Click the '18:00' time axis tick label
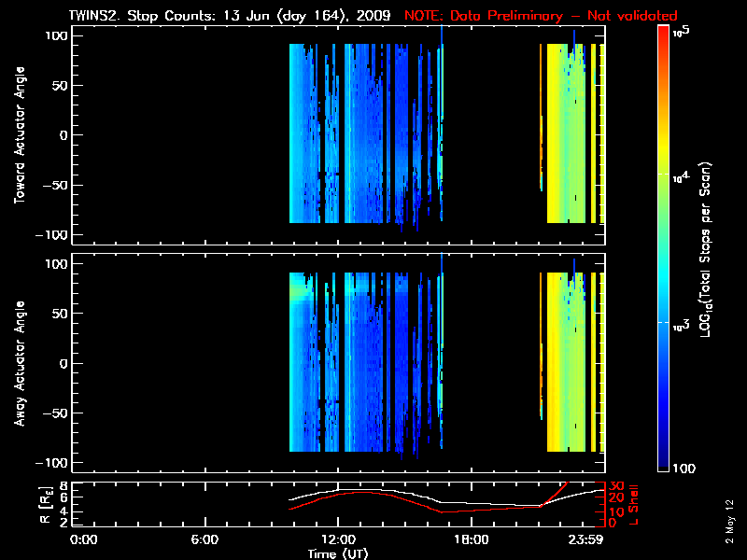The height and width of the screenshot is (560, 747). point(471,539)
